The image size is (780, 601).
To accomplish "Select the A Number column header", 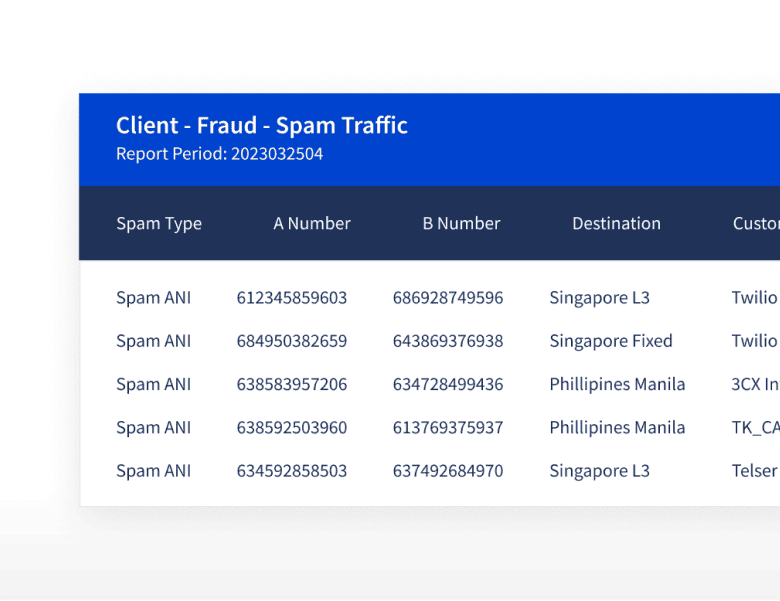I will coord(312,223).
